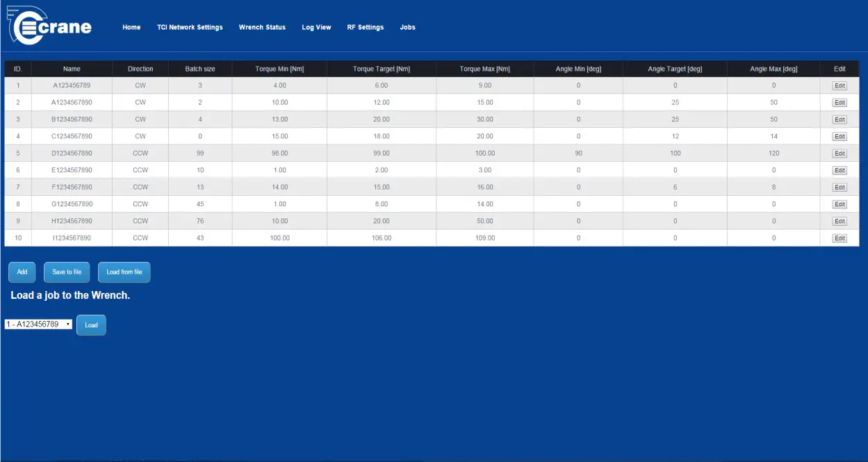Edit job D1234567890
868x462 pixels.
tap(840, 154)
